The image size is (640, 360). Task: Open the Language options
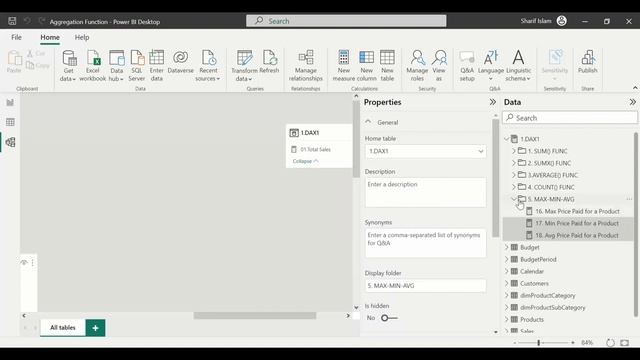coord(491,66)
